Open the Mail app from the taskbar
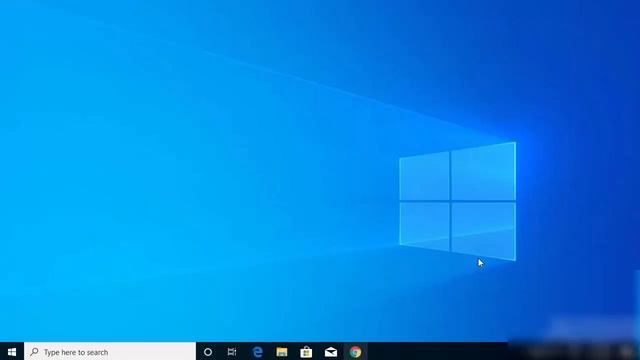 tap(331, 352)
